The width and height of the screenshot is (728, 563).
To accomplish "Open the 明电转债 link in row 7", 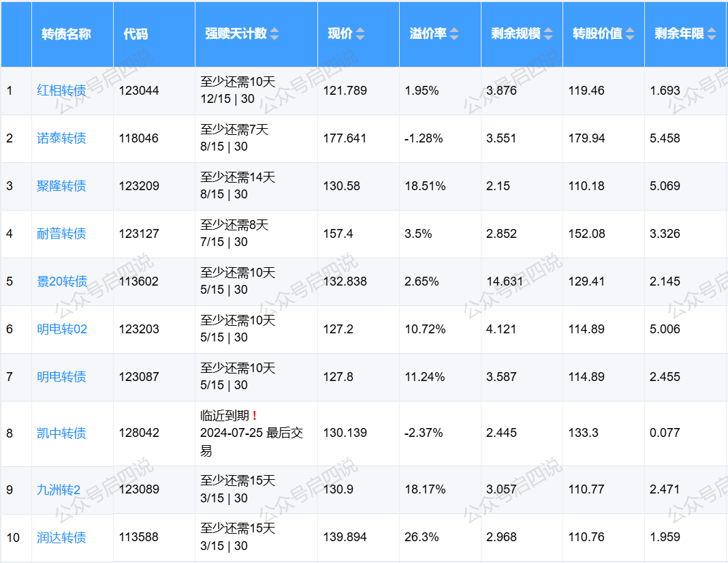I will 61,377.
